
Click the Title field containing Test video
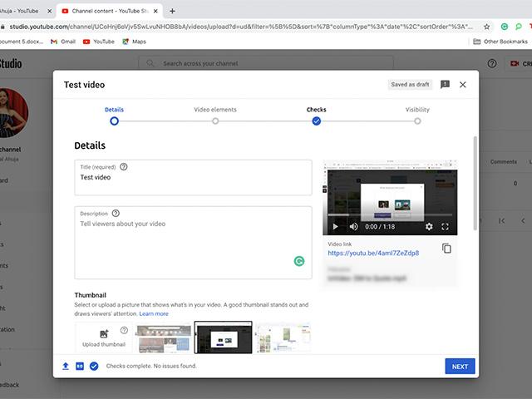coord(193,177)
